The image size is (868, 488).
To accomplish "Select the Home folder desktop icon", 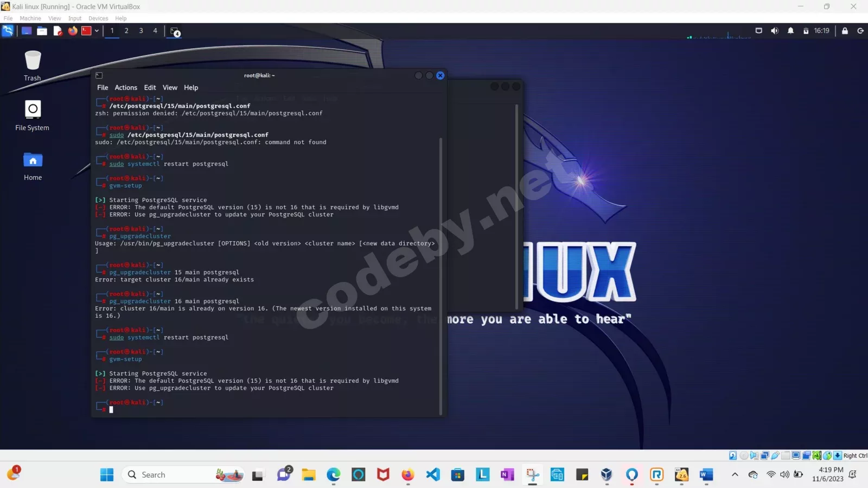I will [33, 166].
